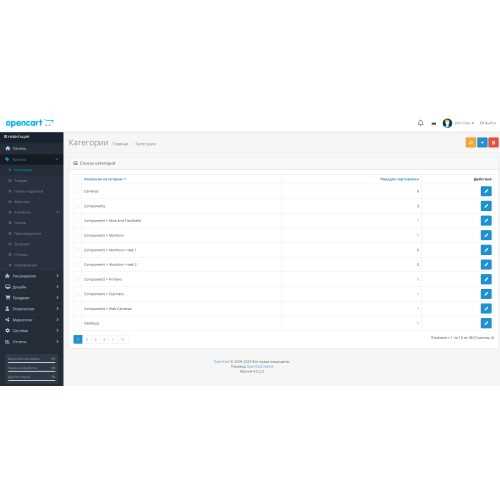This screenshot has height=500, width=500.
Task: Expand the System gear menu in sidebar
Action: [32, 331]
